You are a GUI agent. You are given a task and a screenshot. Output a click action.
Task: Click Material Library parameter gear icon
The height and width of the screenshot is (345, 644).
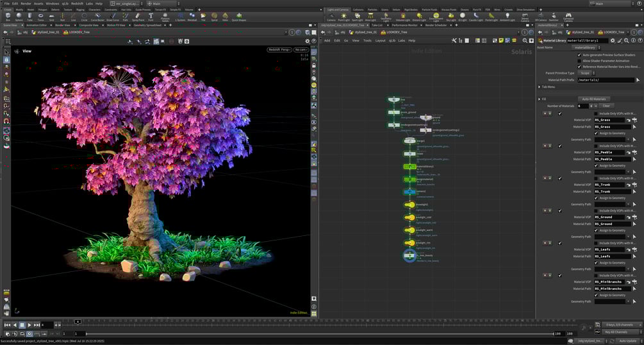click(613, 40)
